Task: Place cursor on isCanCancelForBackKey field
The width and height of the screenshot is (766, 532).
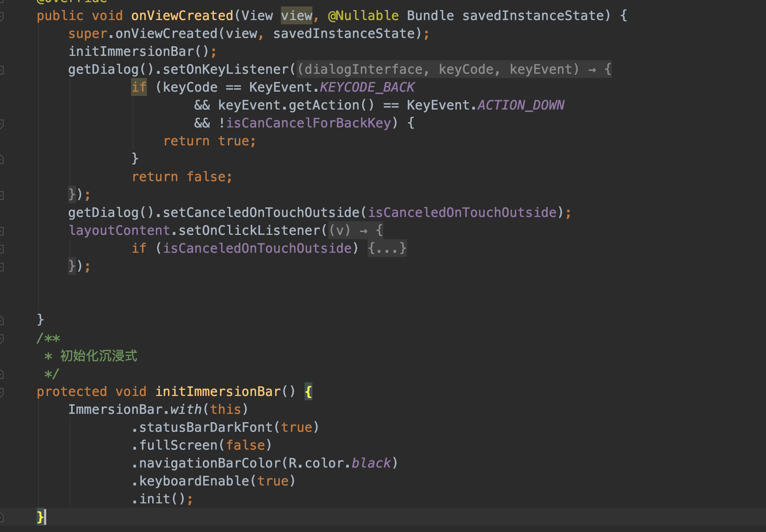Action: [308, 123]
